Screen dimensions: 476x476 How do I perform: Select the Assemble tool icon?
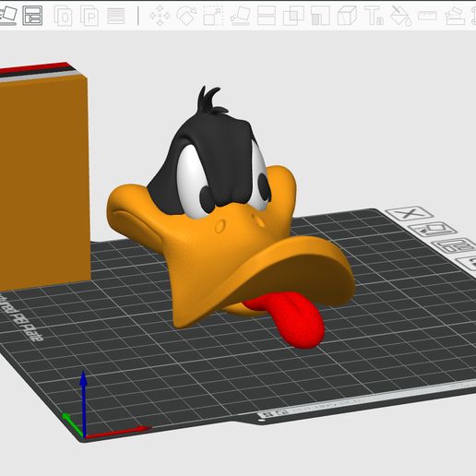point(455,16)
